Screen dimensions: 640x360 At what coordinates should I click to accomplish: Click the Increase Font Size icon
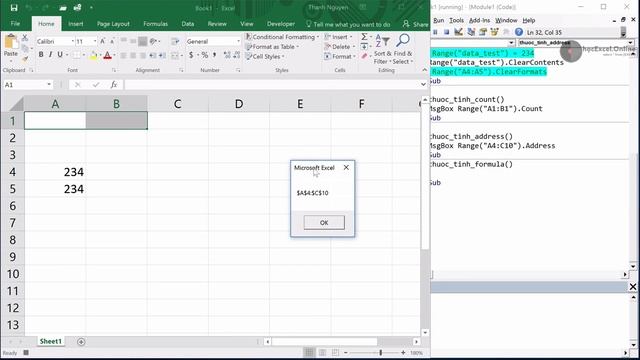pos(102,41)
